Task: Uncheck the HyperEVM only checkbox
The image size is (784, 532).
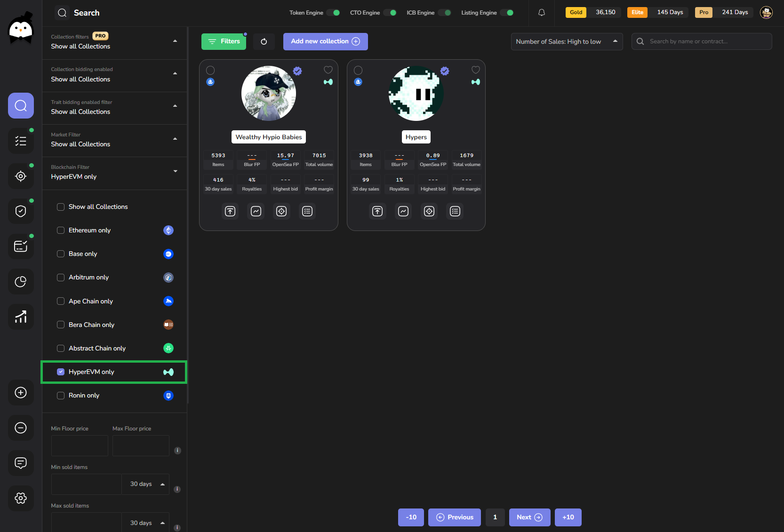Action: pyautogui.click(x=61, y=372)
